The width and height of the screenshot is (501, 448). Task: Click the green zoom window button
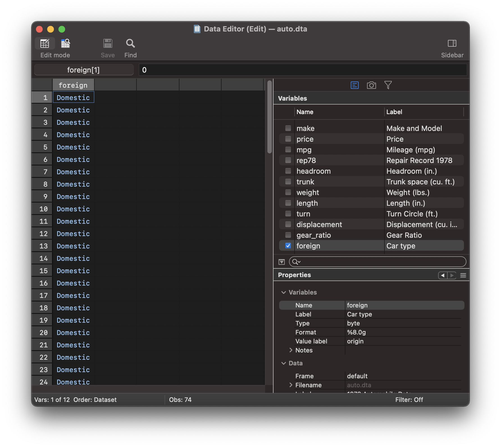(x=62, y=29)
